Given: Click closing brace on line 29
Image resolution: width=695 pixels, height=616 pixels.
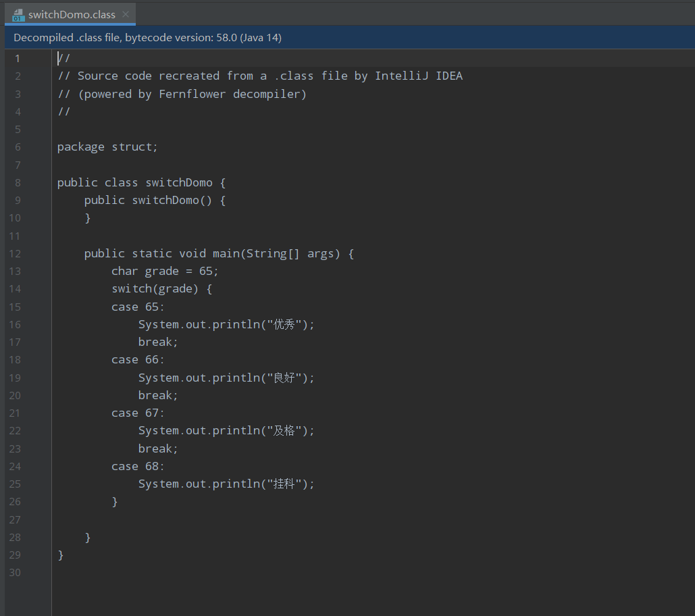Looking at the screenshot, I should point(61,555).
